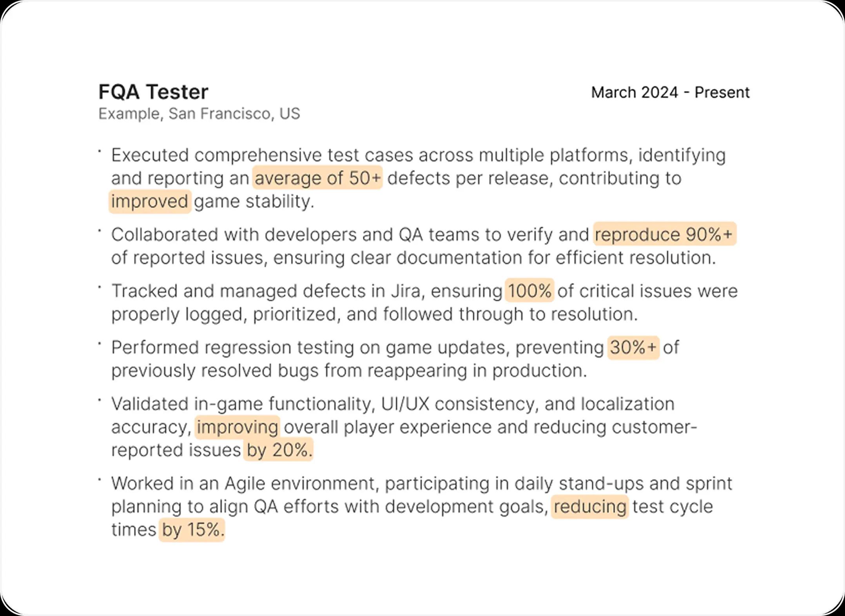Click the bullet before 'Collaborated with developers'
Viewport: 845px width, 616px height.
tap(100, 230)
